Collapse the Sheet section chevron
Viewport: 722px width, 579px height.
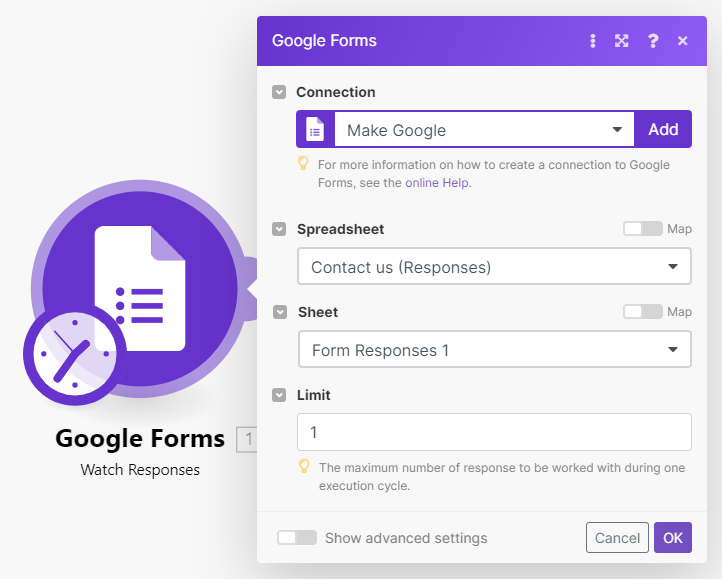[279, 312]
